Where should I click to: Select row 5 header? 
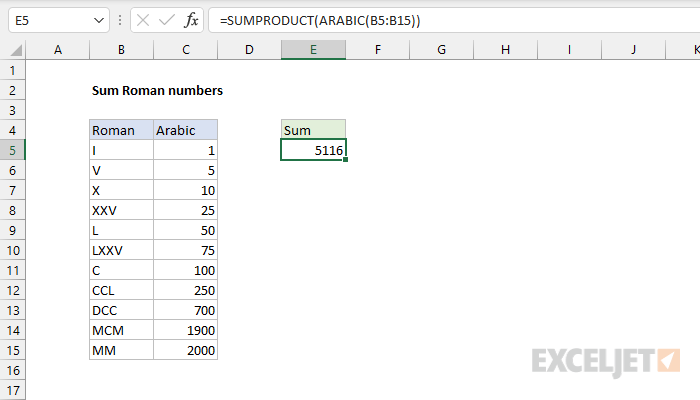coord(12,150)
